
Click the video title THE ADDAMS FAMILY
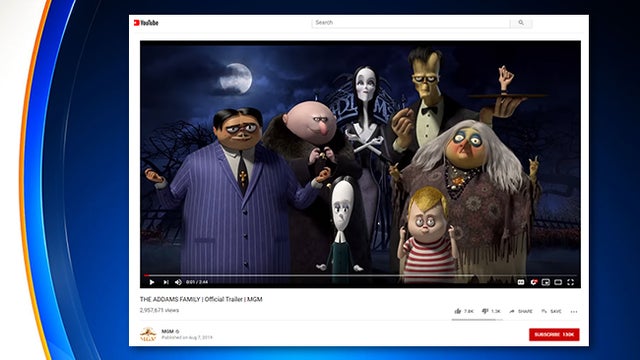coord(201,299)
